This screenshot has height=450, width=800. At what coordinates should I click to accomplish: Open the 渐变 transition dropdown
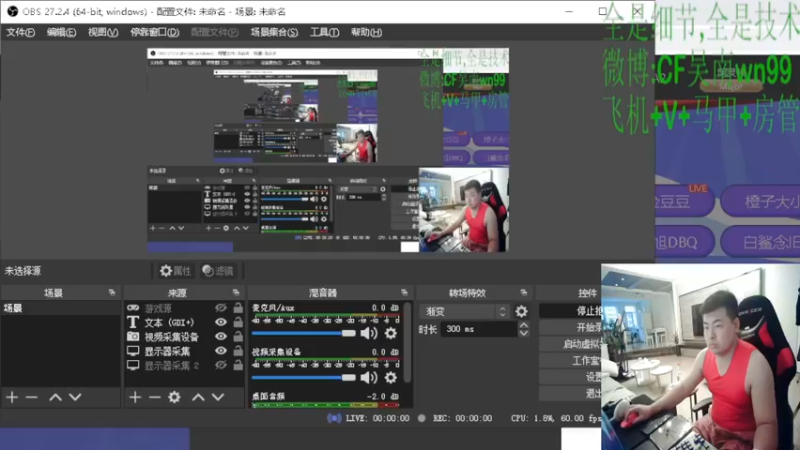[x=464, y=311]
